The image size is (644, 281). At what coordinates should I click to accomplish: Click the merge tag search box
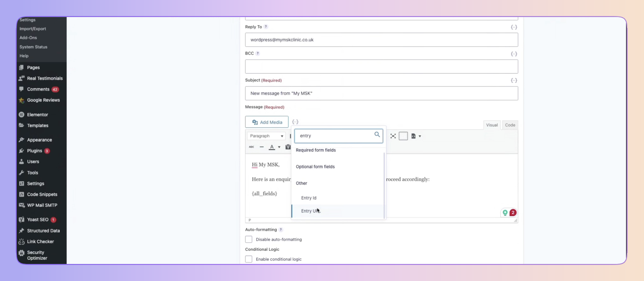tap(339, 136)
